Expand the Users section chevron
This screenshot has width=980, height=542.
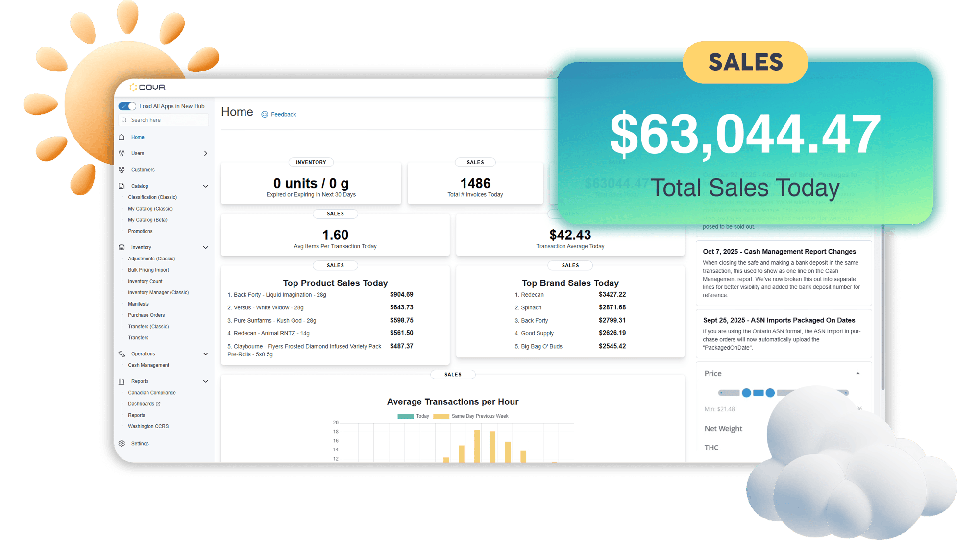tap(205, 153)
